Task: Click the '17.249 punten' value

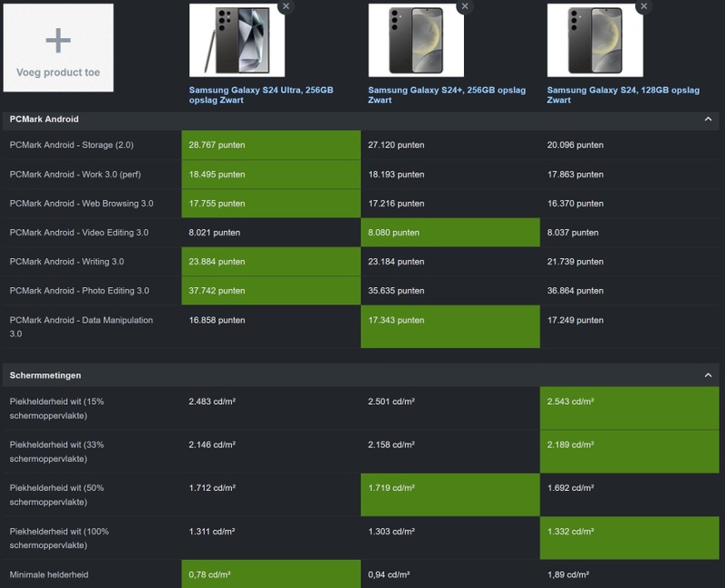Action: point(575,320)
